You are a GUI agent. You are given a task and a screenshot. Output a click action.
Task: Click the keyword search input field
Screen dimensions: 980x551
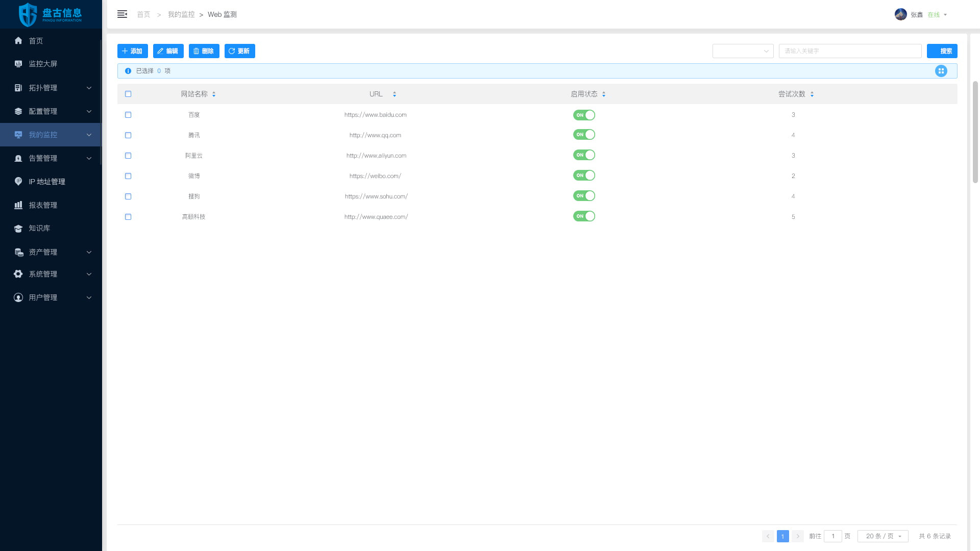850,51
